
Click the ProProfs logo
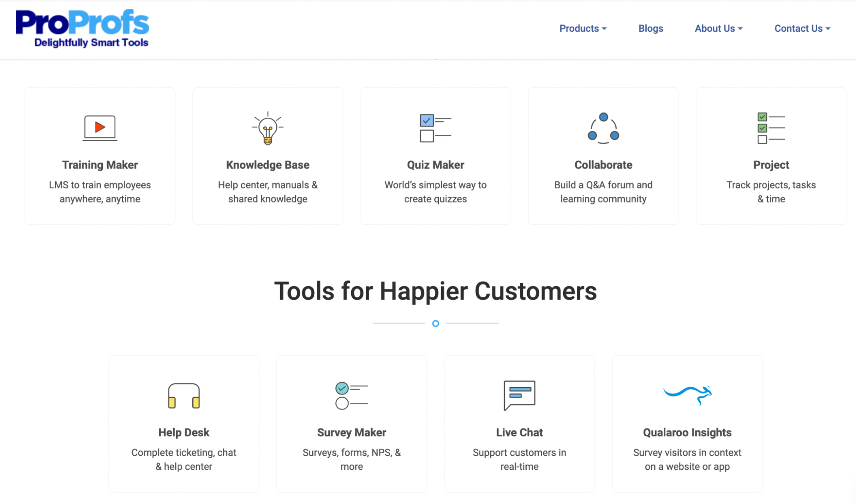(x=82, y=28)
